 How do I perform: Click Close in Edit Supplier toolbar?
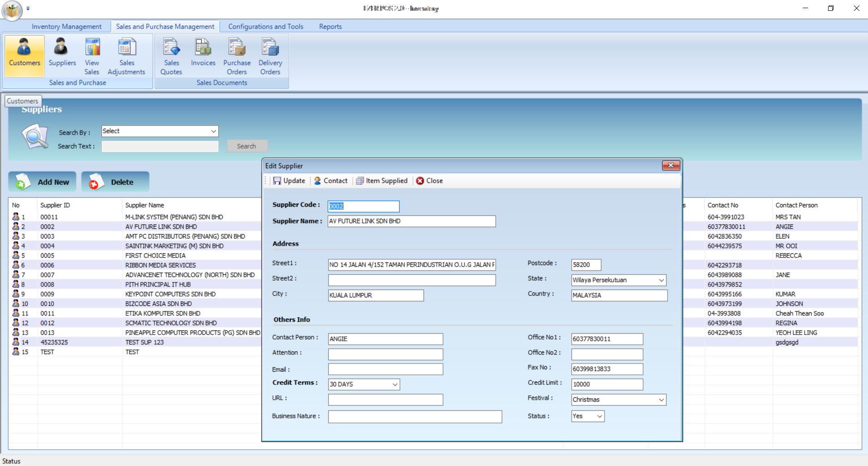(x=429, y=180)
